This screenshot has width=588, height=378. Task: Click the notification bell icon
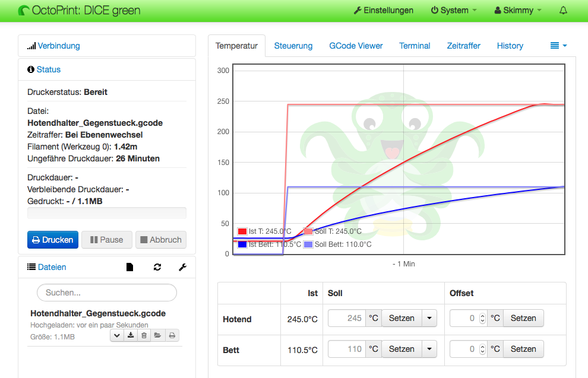click(563, 11)
